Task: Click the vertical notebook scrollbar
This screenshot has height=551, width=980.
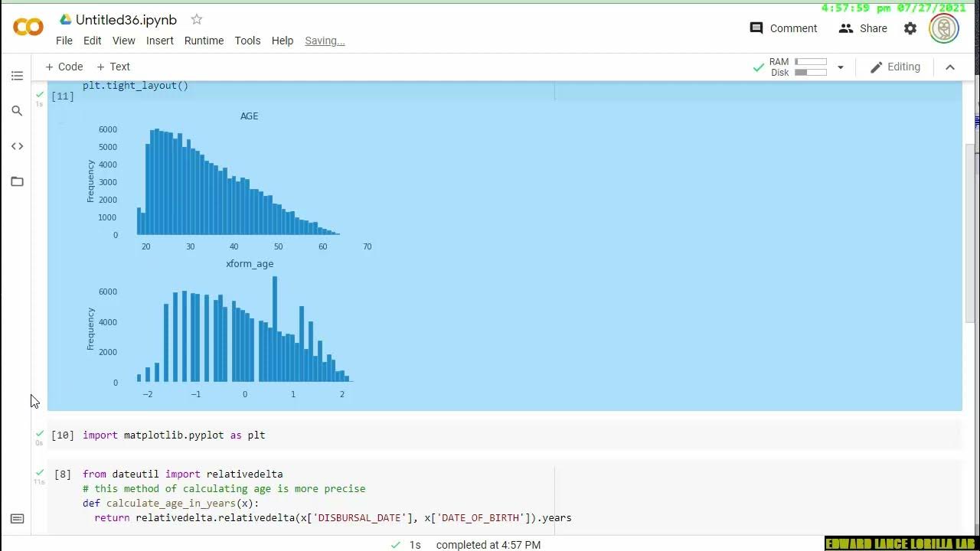Action: tap(970, 230)
